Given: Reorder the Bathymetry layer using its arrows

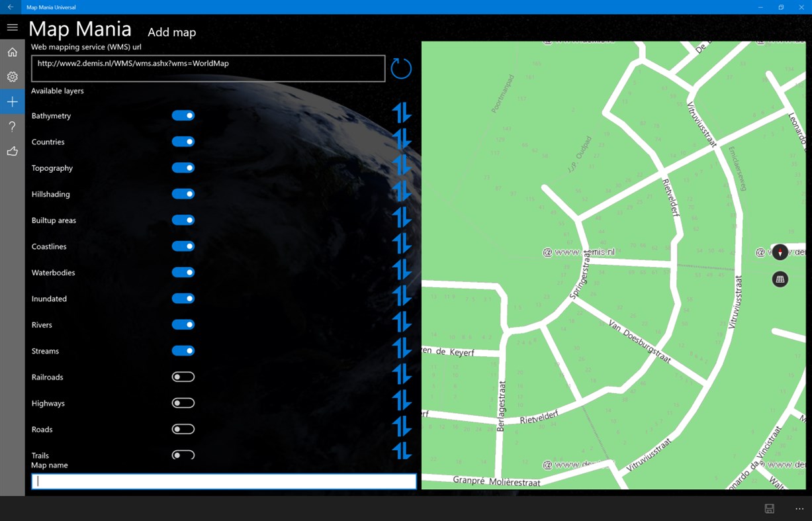Looking at the screenshot, I should pos(402,113).
